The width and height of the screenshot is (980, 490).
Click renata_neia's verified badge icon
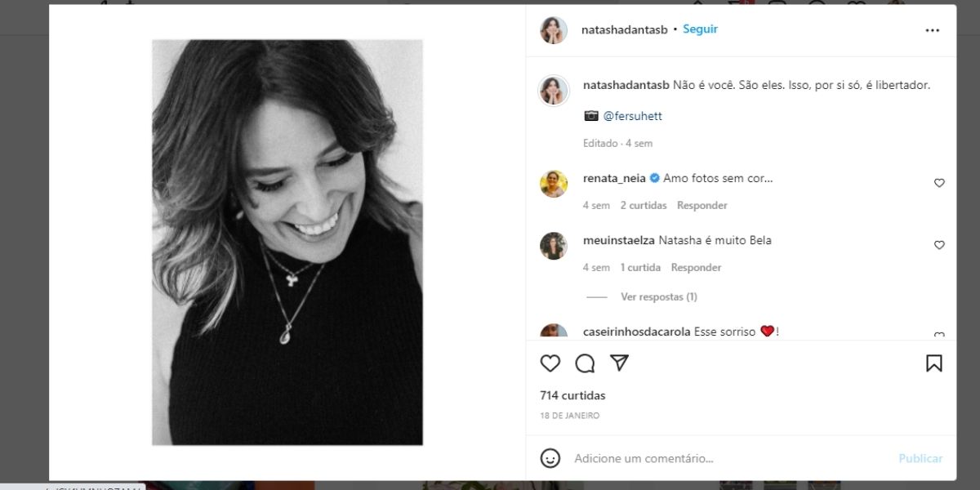[653, 177]
